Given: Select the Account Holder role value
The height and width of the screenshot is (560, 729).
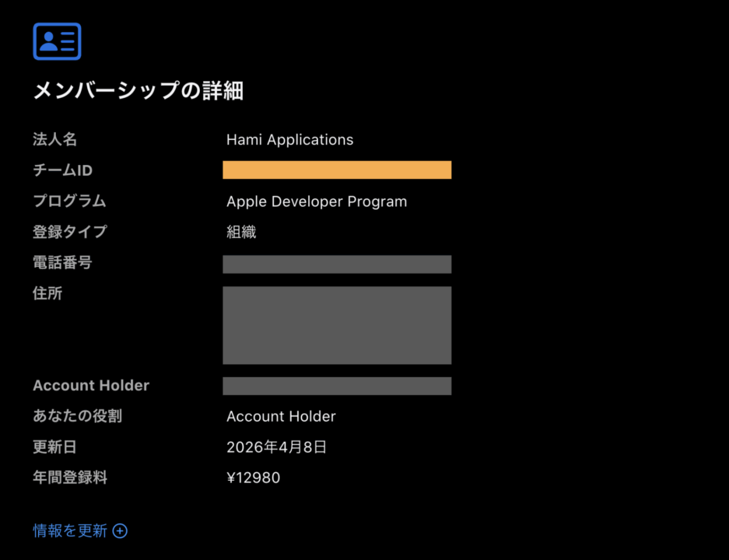Looking at the screenshot, I should point(281,416).
